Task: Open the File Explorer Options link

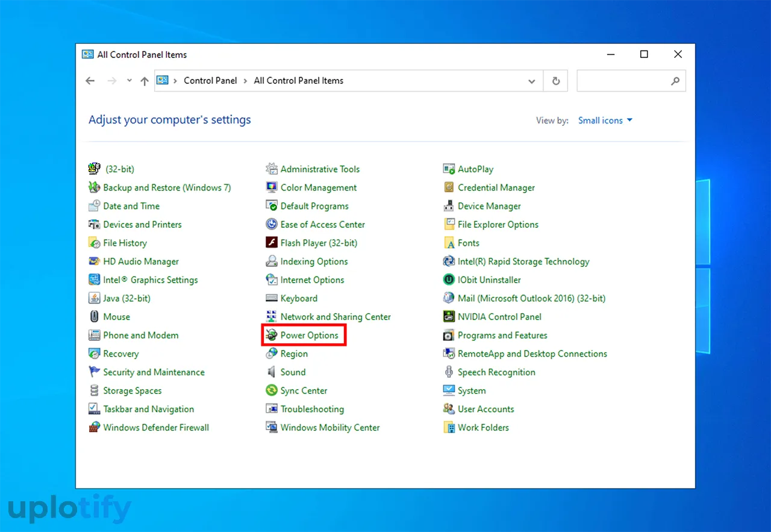Action: point(498,225)
